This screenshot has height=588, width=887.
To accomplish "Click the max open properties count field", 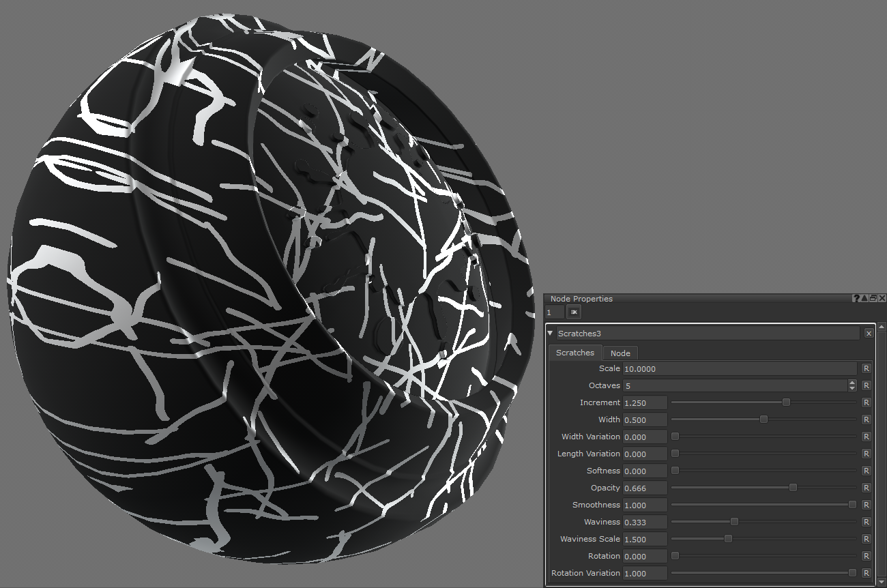I will 555,312.
